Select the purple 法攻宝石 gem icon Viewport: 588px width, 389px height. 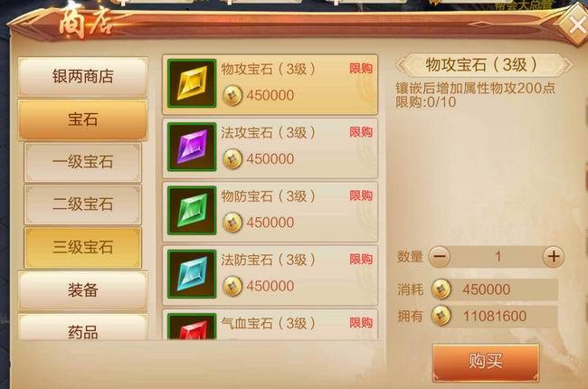192,147
